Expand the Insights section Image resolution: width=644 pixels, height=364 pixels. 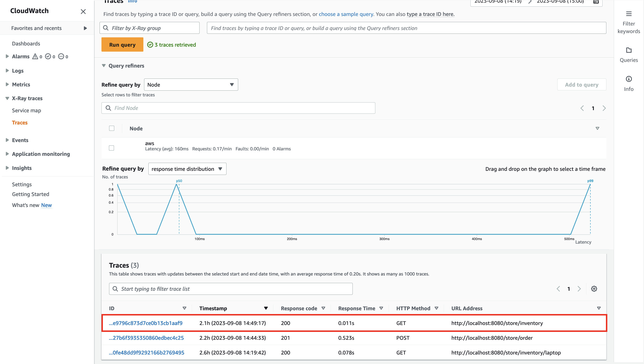click(x=7, y=168)
